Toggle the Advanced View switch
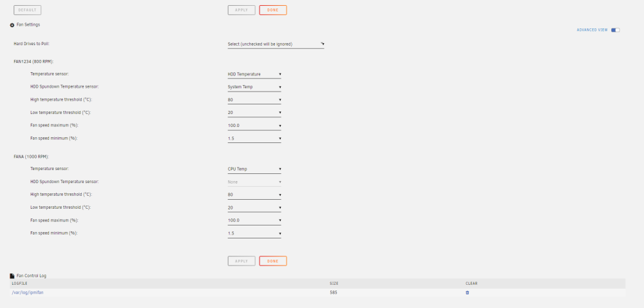 (615, 30)
